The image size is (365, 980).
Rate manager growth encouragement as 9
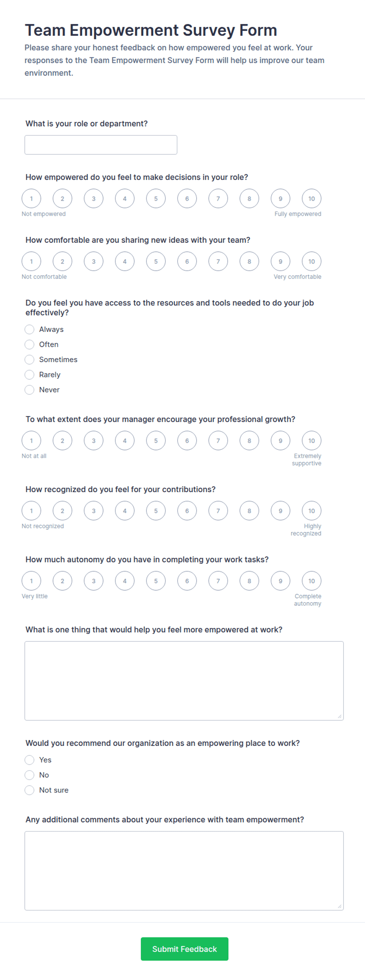pyautogui.click(x=281, y=441)
